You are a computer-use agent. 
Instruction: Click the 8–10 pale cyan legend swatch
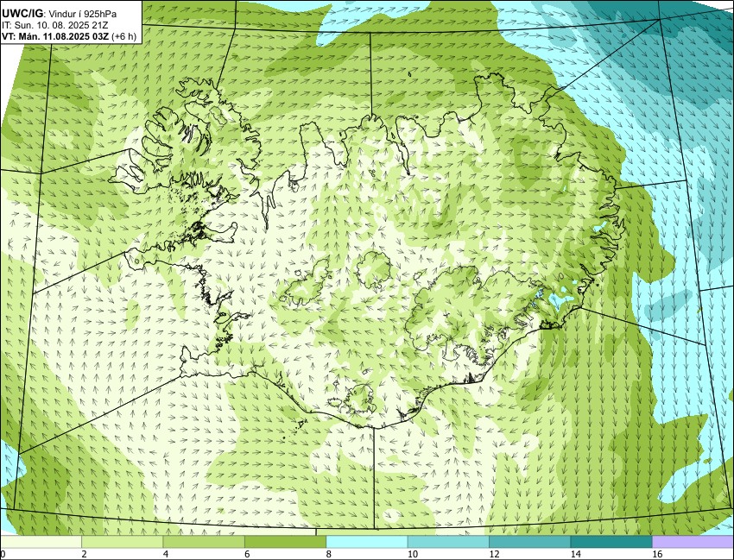[366, 542]
